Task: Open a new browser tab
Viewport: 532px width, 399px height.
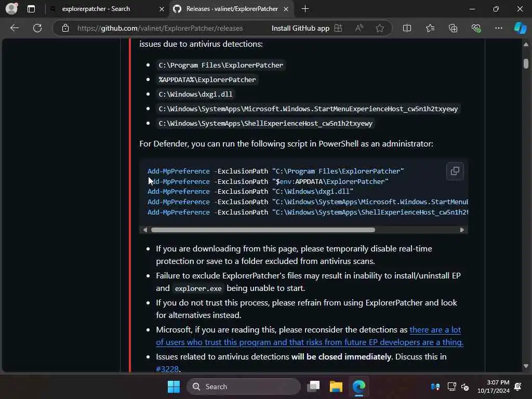Action: (x=305, y=9)
